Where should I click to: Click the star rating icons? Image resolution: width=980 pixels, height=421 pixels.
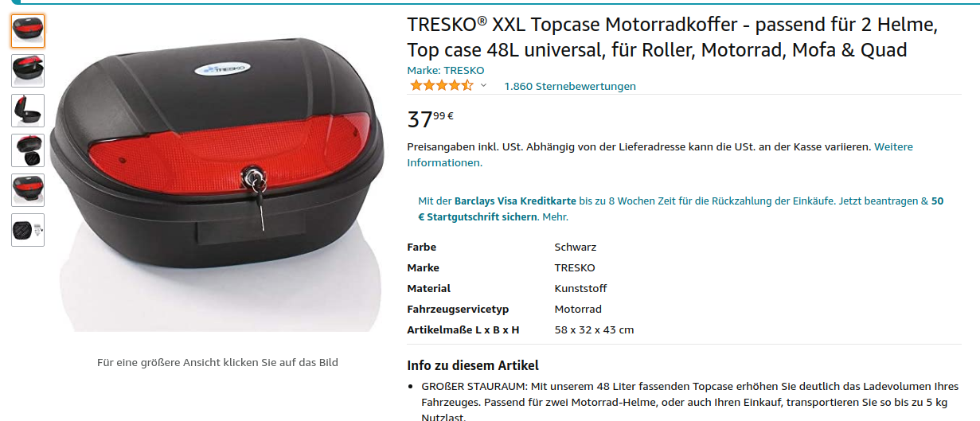(x=441, y=86)
